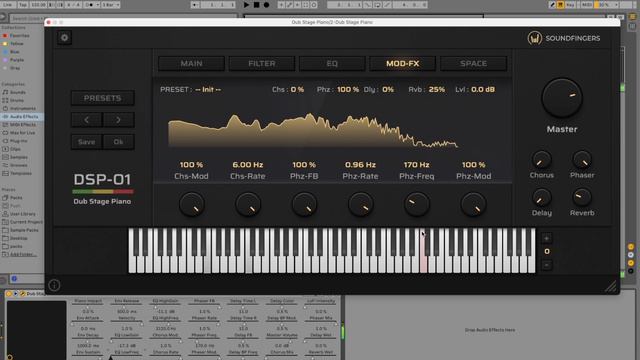Click the Chs-Mod knob
Viewport: 640px width, 360px height.
pos(191,204)
